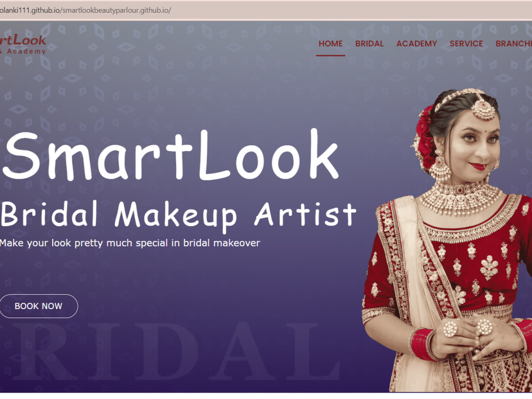Screen dimensions: 532x399
Task: Click the BOOK NOW button
Action: point(38,306)
